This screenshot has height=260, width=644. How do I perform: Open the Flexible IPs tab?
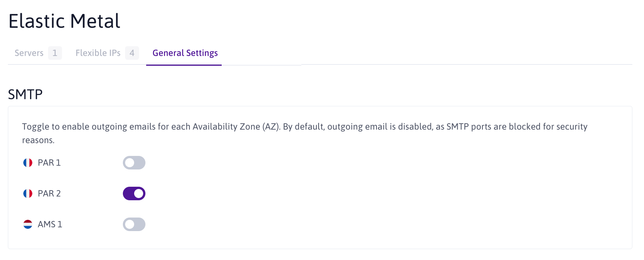98,53
